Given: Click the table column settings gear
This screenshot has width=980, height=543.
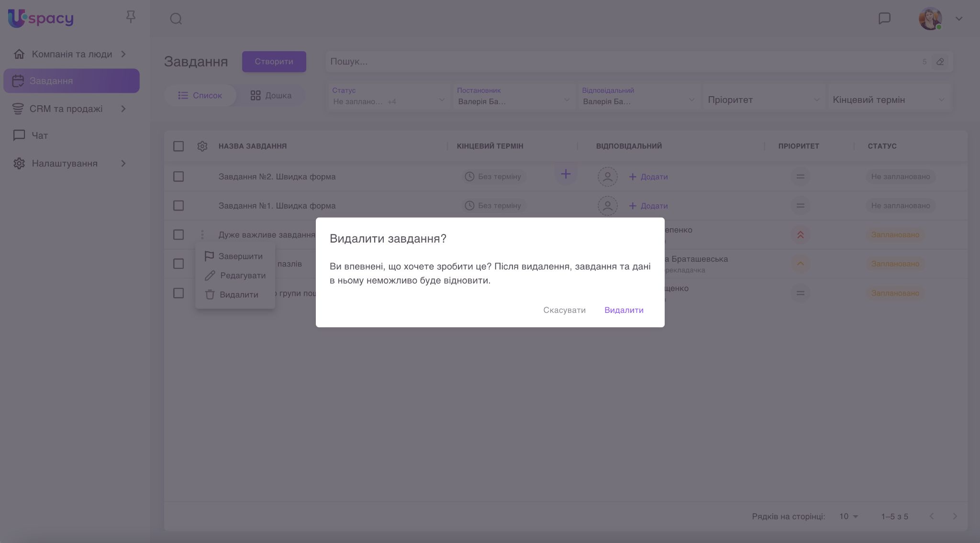Looking at the screenshot, I should (x=202, y=146).
